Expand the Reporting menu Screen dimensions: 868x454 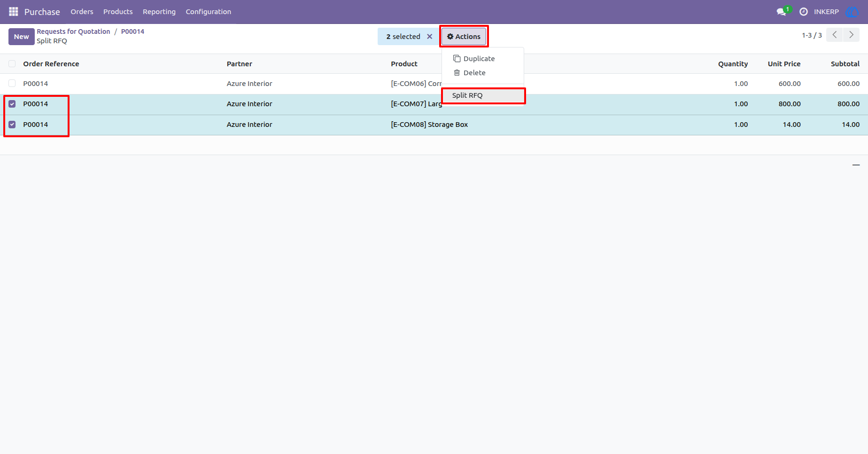click(159, 12)
